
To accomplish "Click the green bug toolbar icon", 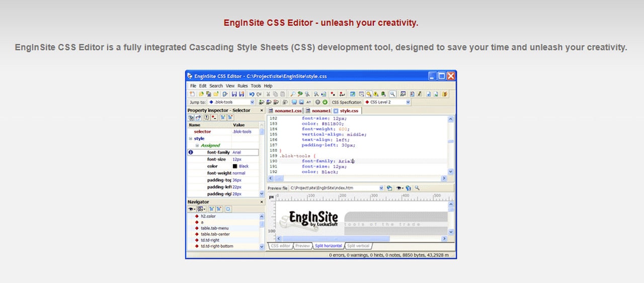I will coord(383,94).
